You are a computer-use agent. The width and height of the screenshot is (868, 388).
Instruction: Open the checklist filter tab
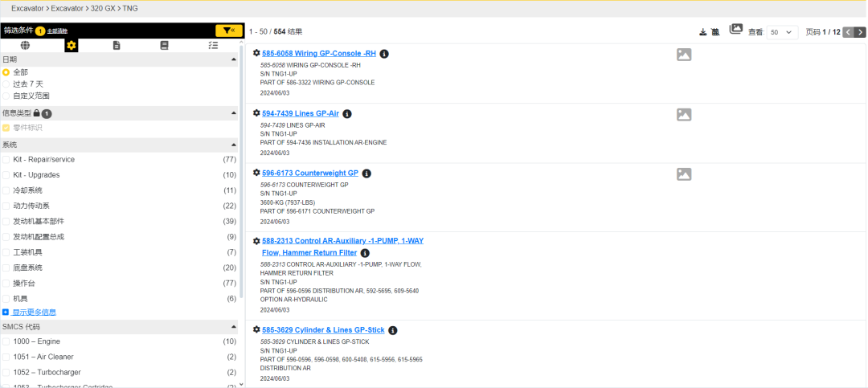point(213,45)
